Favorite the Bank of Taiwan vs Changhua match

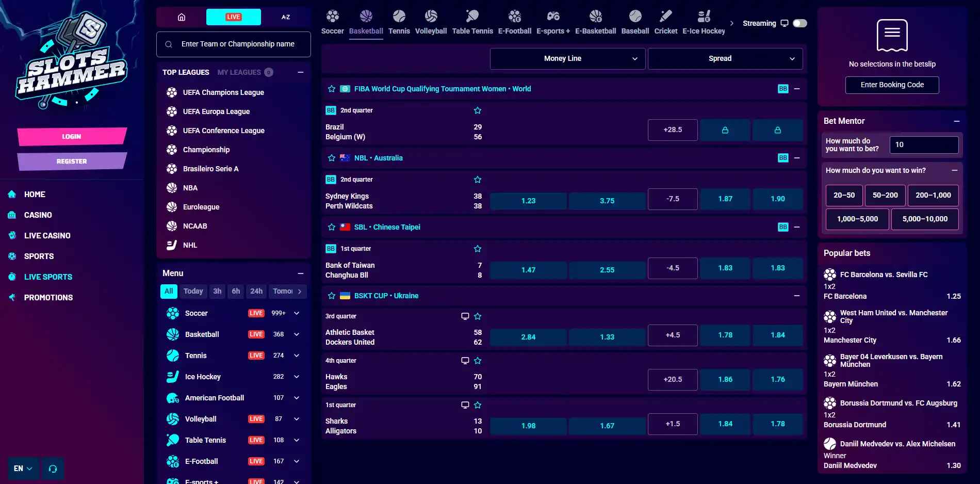pyautogui.click(x=478, y=249)
